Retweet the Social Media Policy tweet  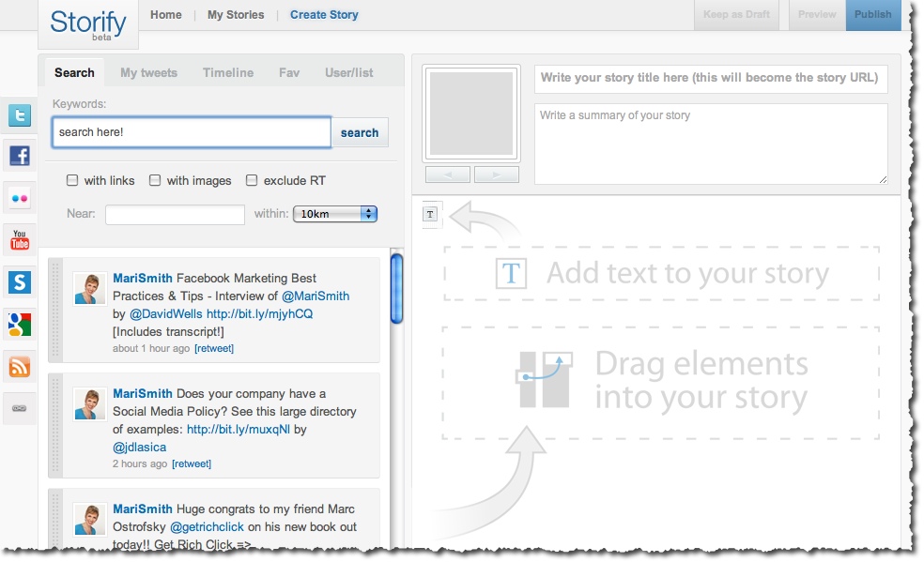(192, 463)
